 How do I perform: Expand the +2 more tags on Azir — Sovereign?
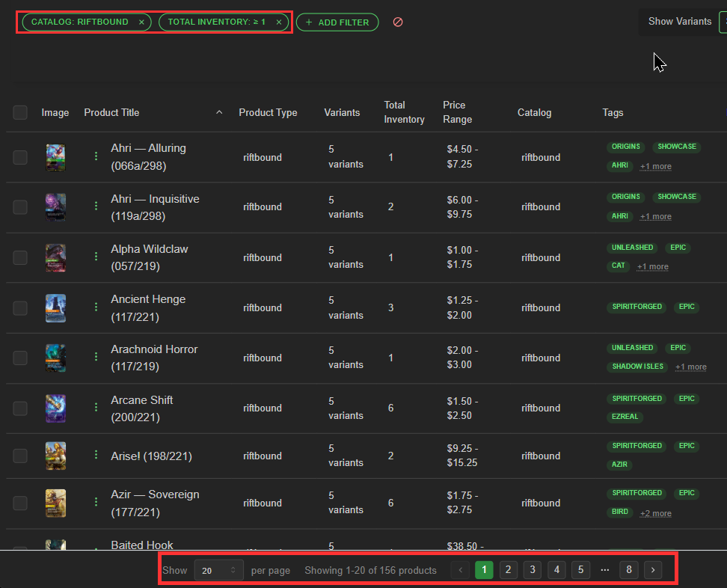pos(656,513)
